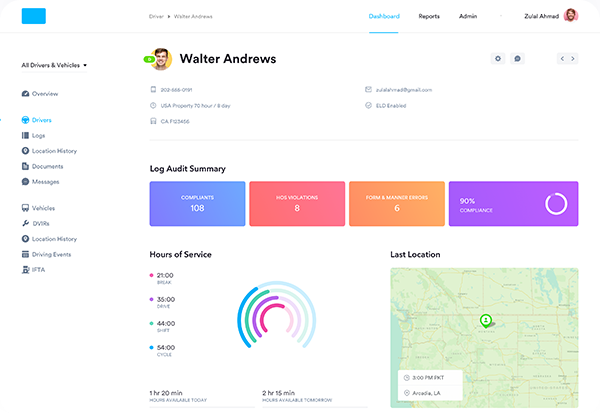Click the green driver pin on map
The image size is (600, 415).
(x=485, y=320)
